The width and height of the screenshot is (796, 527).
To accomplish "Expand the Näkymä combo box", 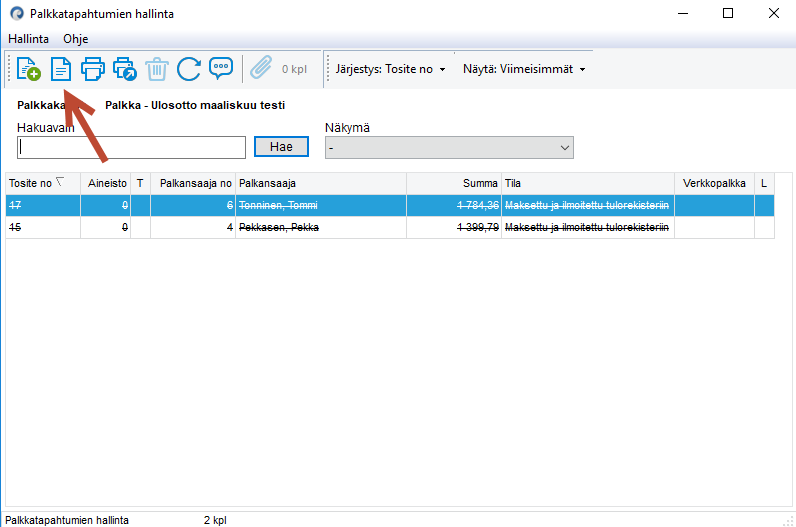I will click(449, 148).
